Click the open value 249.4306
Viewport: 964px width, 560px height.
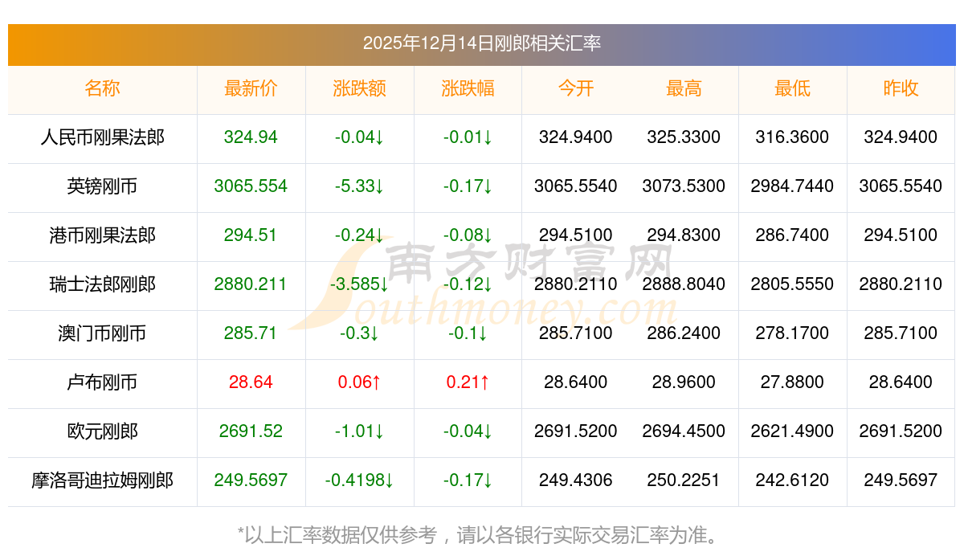(x=576, y=480)
